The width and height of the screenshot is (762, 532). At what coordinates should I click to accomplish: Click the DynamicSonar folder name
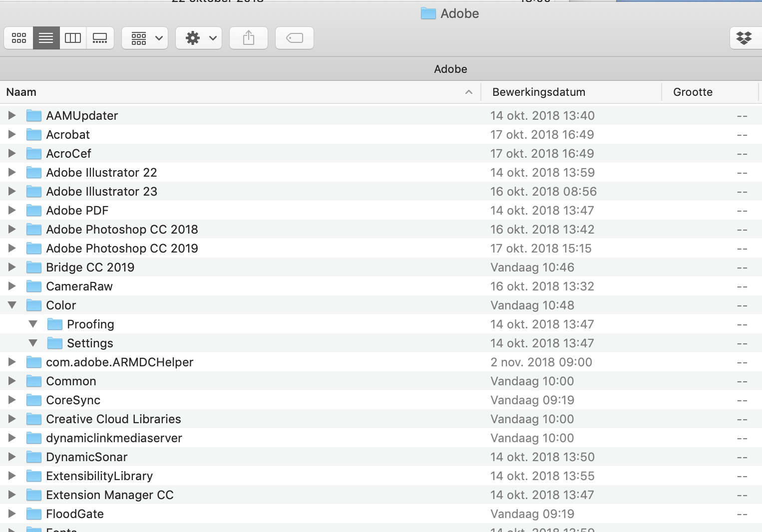coord(87,457)
